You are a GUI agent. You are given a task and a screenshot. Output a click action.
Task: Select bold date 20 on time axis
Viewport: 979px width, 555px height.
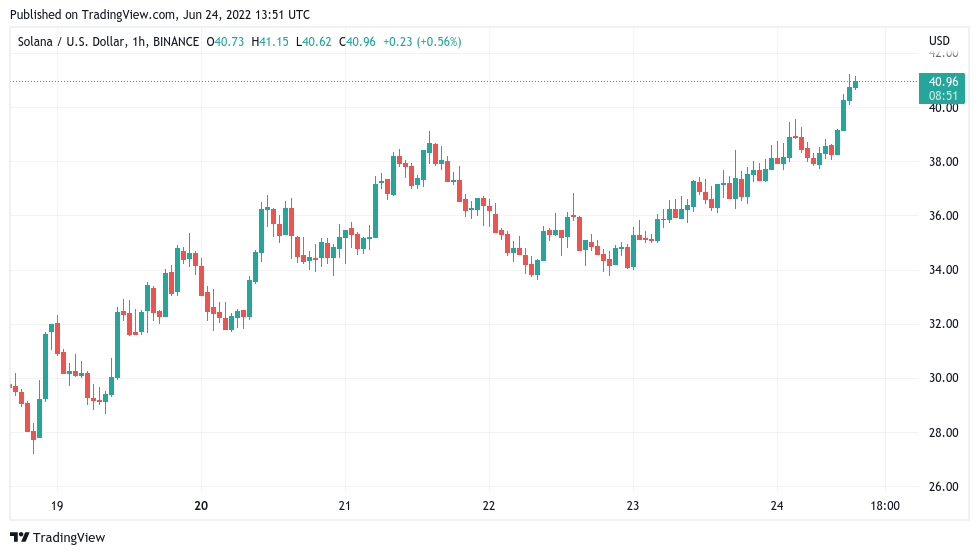[x=200, y=506]
